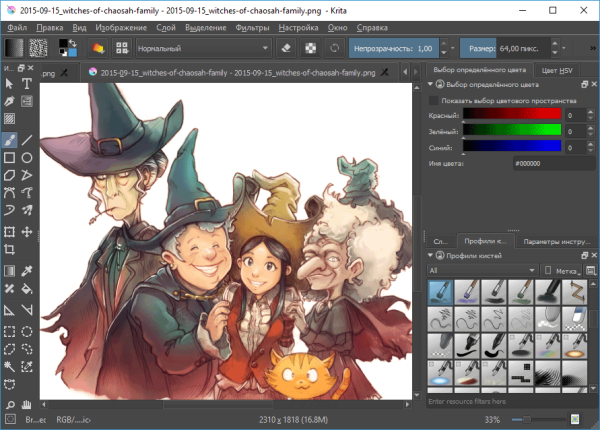Activate the Color Picker eyedropper tool

[27, 272]
